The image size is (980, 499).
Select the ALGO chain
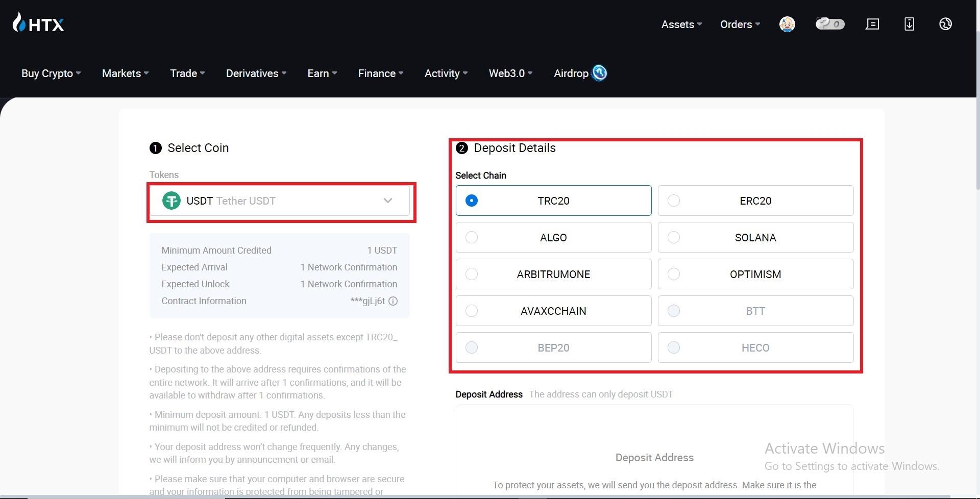553,237
